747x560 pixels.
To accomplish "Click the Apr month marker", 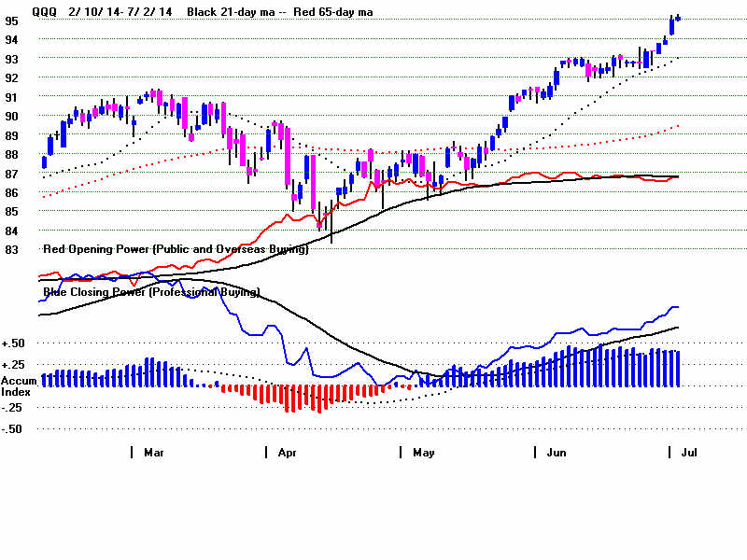I will click(288, 453).
